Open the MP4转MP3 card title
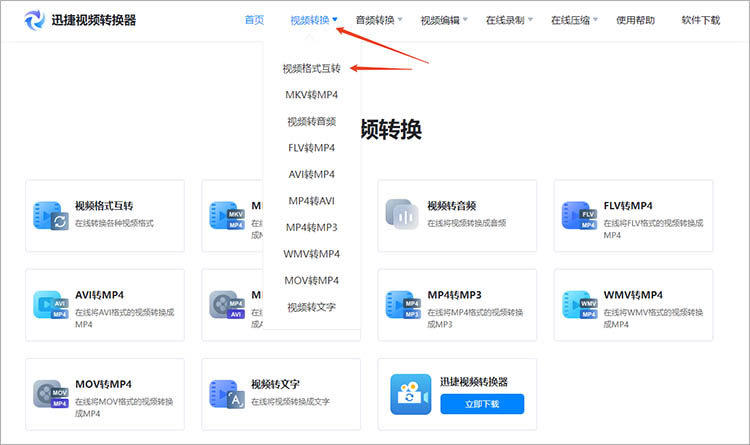 pos(454,295)
